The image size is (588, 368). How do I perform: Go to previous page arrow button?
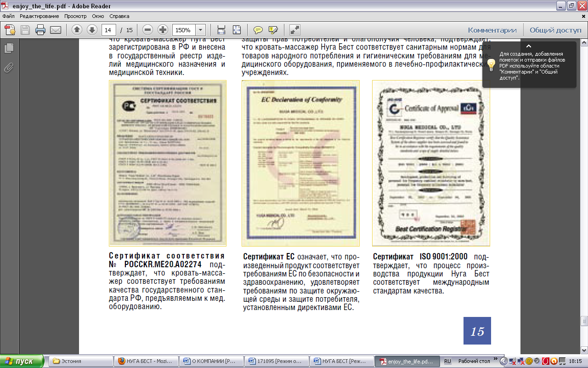pos(77,30)
